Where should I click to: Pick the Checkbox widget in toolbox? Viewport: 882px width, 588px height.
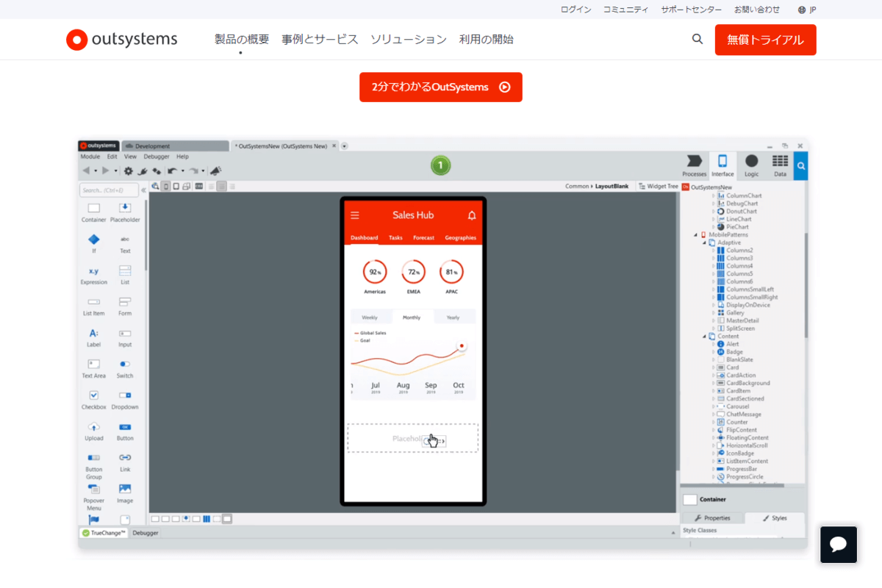[x=94, y=401]
